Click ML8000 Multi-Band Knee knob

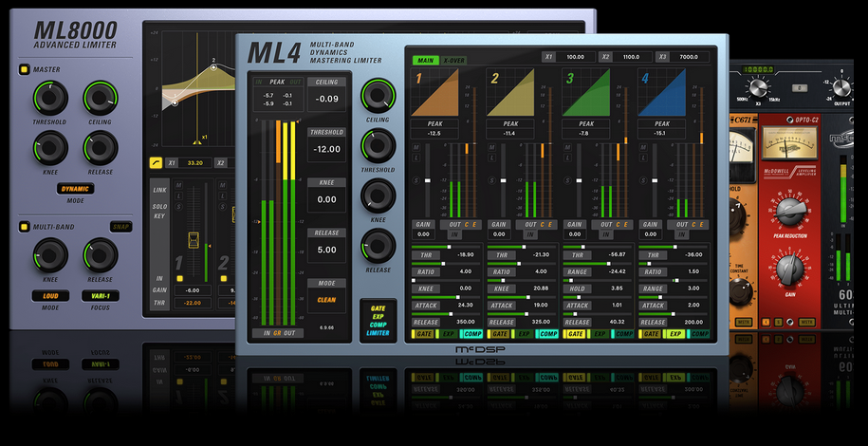pyautogui.click(x=50, y=255)
